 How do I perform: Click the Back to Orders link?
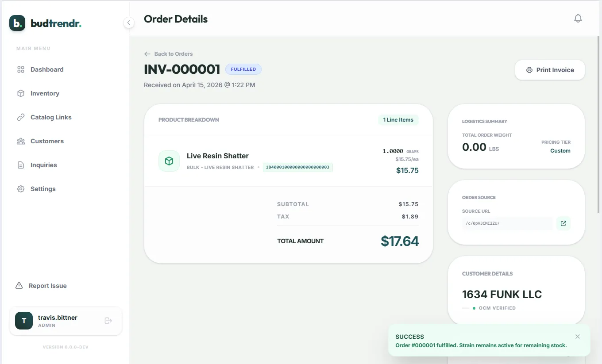coord(169,54)
